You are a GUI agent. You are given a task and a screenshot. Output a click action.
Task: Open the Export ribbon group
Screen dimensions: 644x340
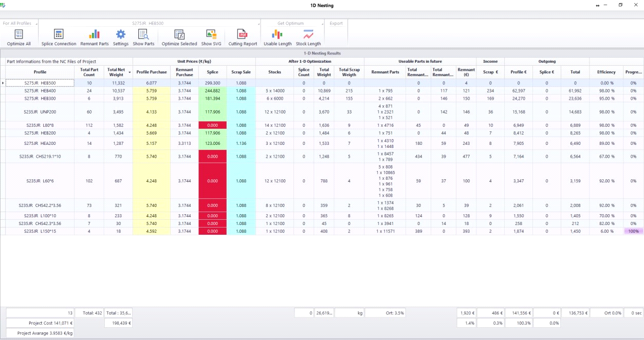(x=336, y=24)
